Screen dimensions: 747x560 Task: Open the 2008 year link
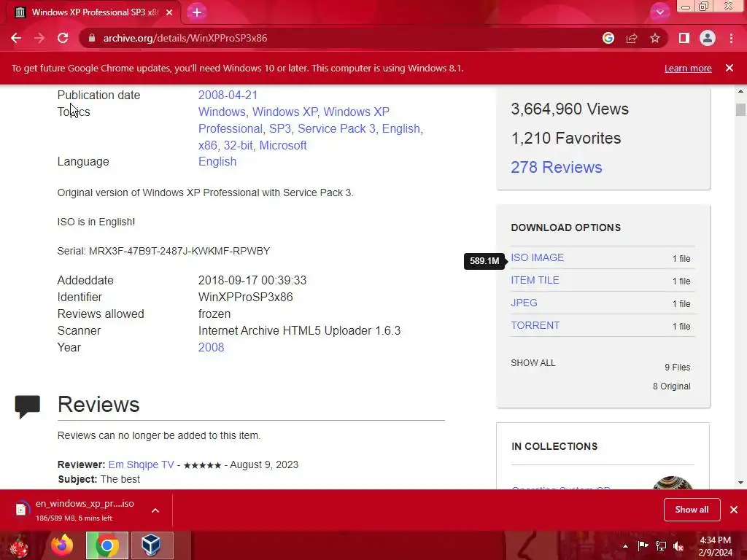coord(211,347)
